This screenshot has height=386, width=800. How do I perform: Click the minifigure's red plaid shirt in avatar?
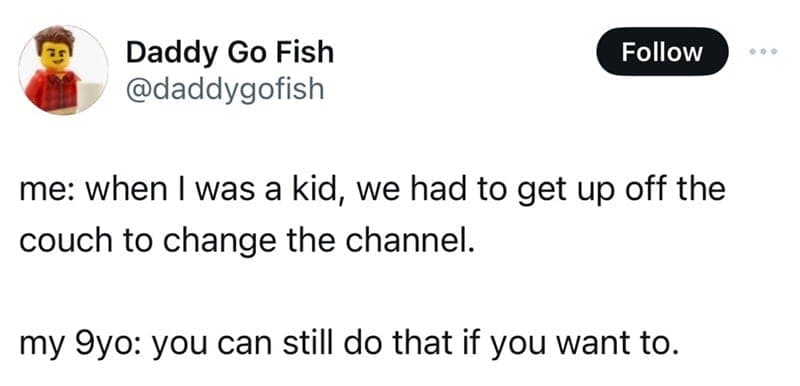[53, 92]
